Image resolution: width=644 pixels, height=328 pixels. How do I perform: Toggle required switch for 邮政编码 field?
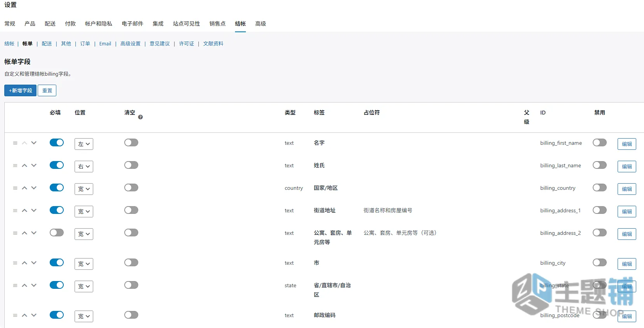57,315
